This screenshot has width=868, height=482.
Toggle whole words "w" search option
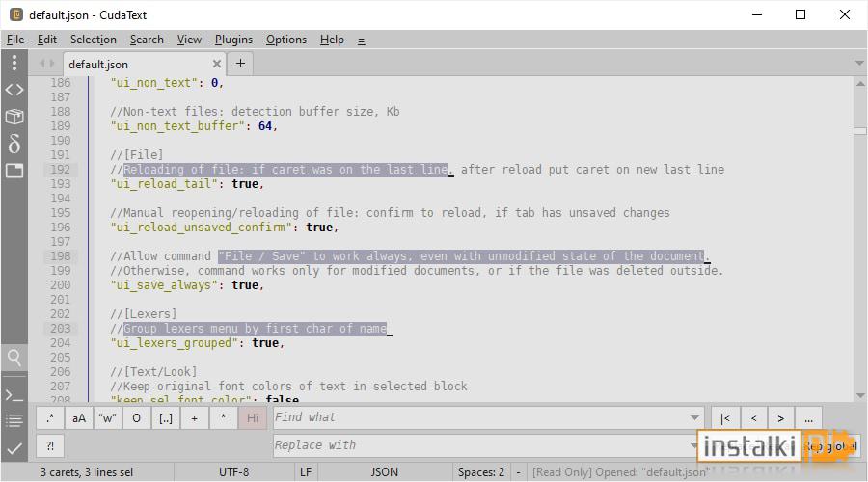tap(108, 418)
